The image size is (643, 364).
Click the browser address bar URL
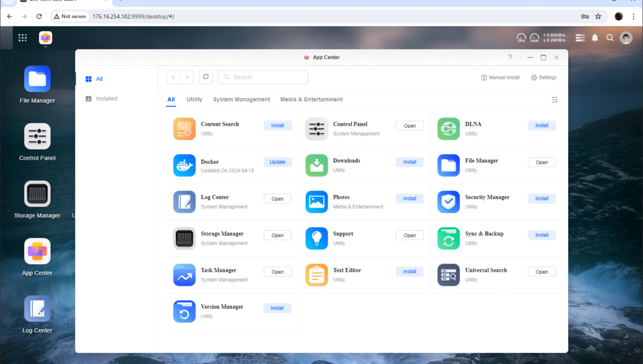[x=134, y=16]
